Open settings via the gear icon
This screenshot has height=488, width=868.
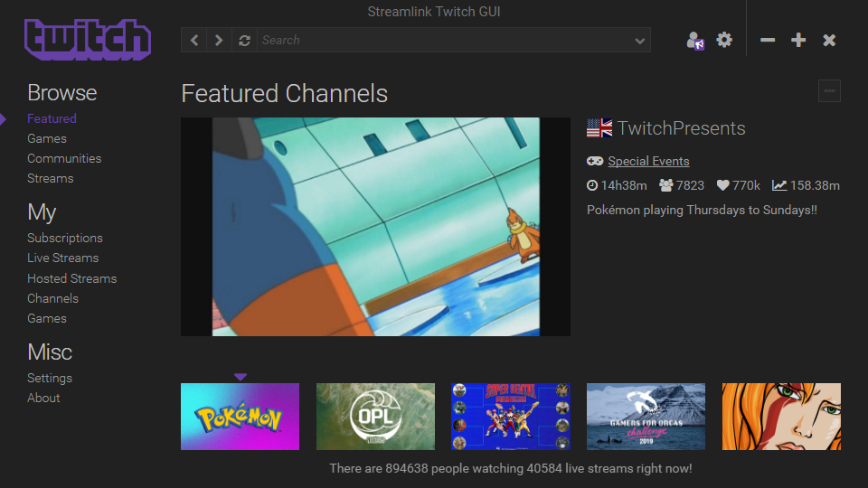click(x=724, y=40)
